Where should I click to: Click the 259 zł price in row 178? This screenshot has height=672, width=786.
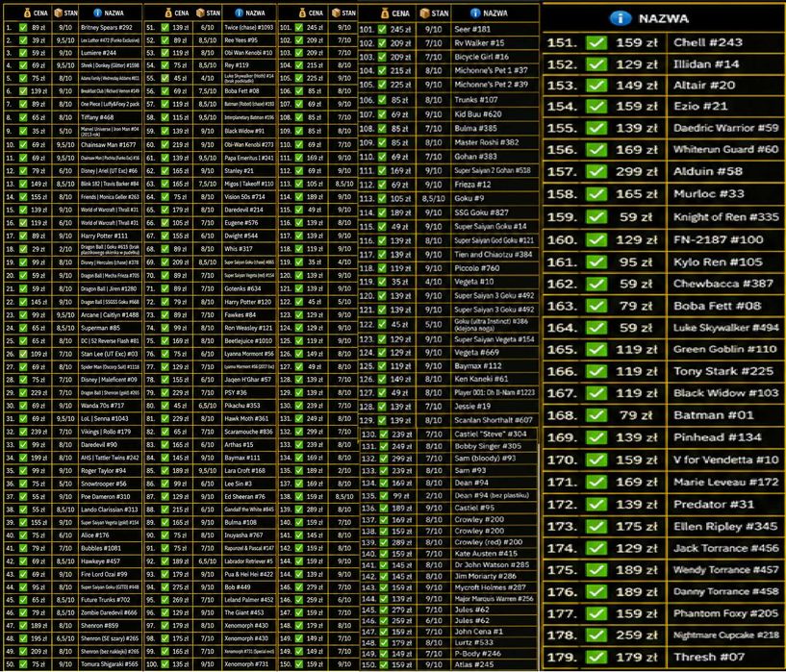[637, 635]
